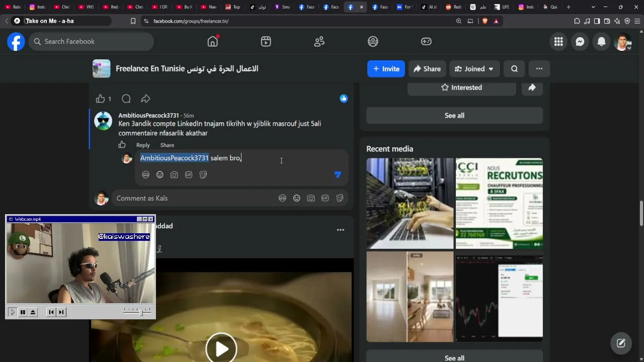Viewport: 644px width, 362px height.
Task: Switch to the Reddit browser tab
Action: (x=453, y=7)
